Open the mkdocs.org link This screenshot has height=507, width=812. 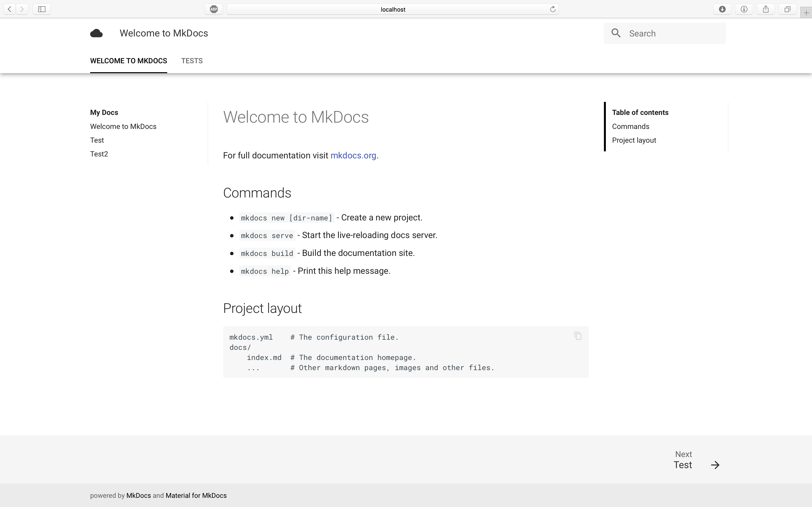pyautogui.click(x=353, y=155)
